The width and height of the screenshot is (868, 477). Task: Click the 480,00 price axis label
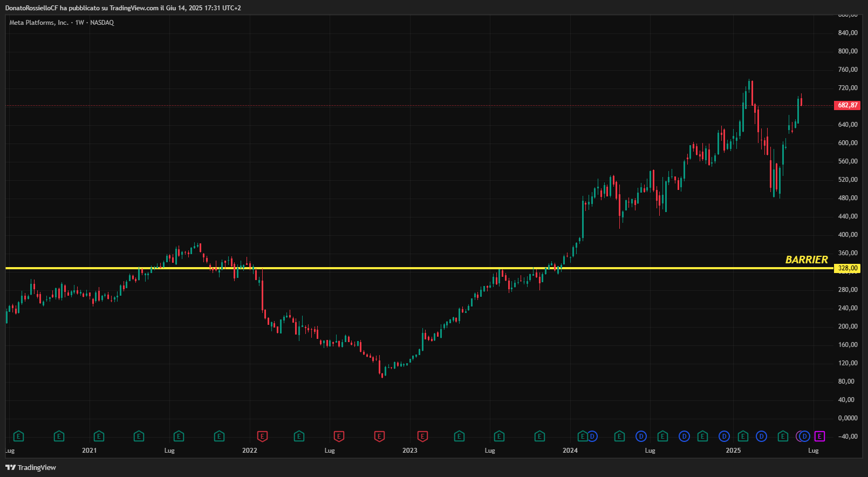tap(848, 198)
